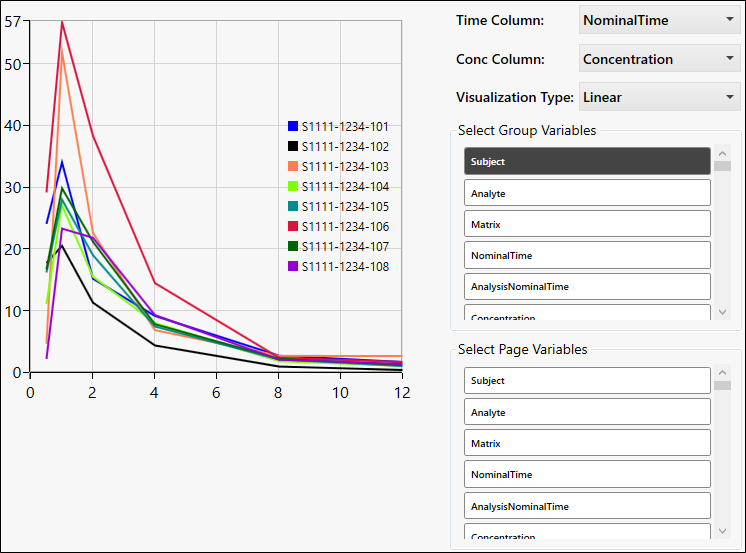
Task: Select Subject in Group Variables list
Action: pyautogui.click(x=587, y=161)
